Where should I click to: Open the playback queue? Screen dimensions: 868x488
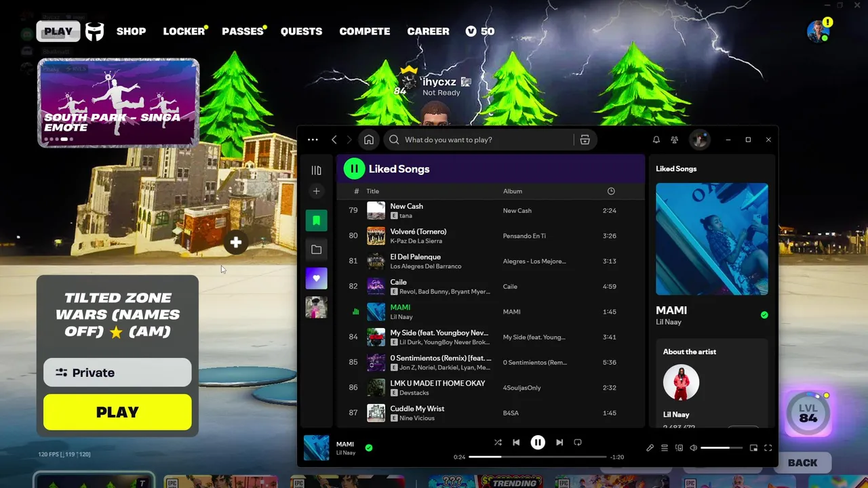tap(665, 448)
